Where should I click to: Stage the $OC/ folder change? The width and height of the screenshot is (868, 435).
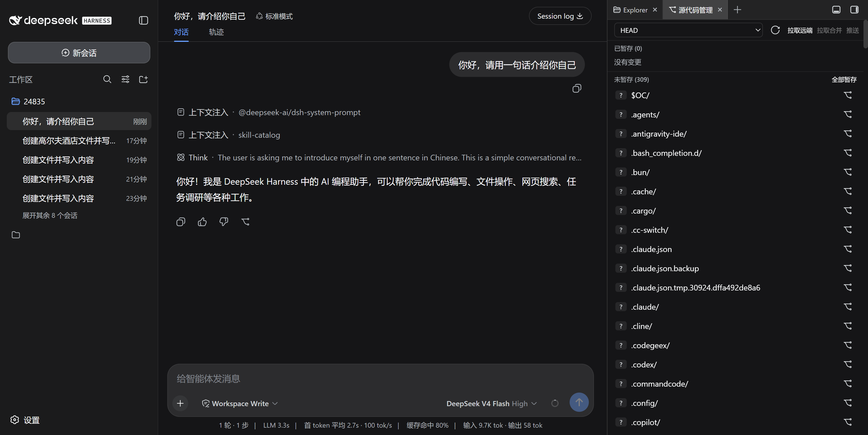[847, 95]
